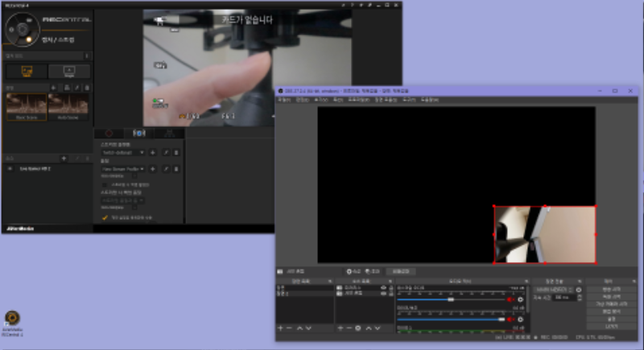Delete the selected RECentral scene with trash icon
644x350 pixels.
click(87, 88)
